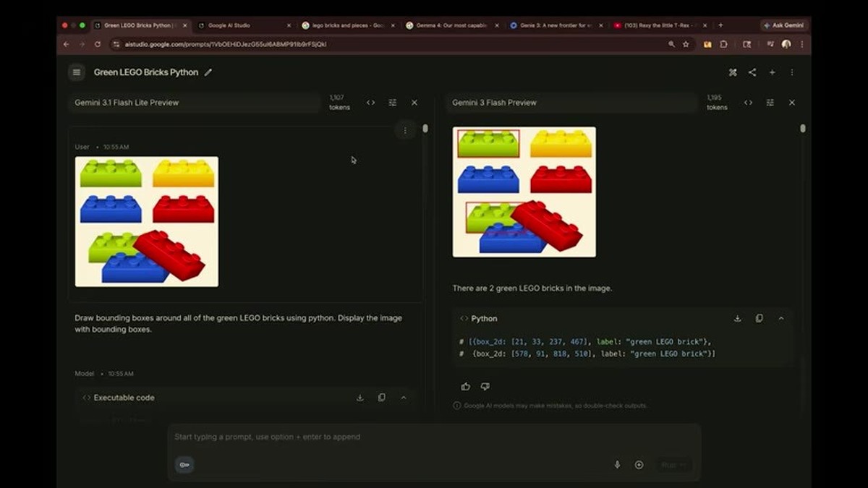Open the hamburger navigation menu
This screenshot has width=868, height=488.
point(77,72)
